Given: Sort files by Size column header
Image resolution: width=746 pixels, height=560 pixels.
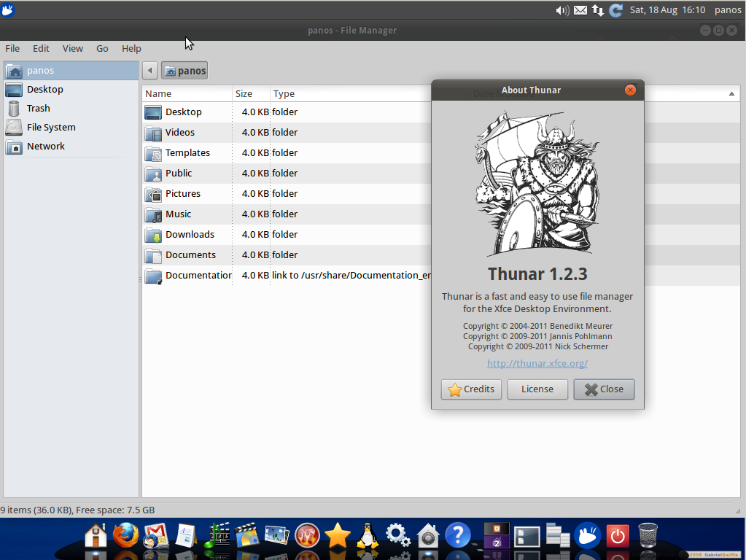Looking at the screenshot, I should [251, 94].
